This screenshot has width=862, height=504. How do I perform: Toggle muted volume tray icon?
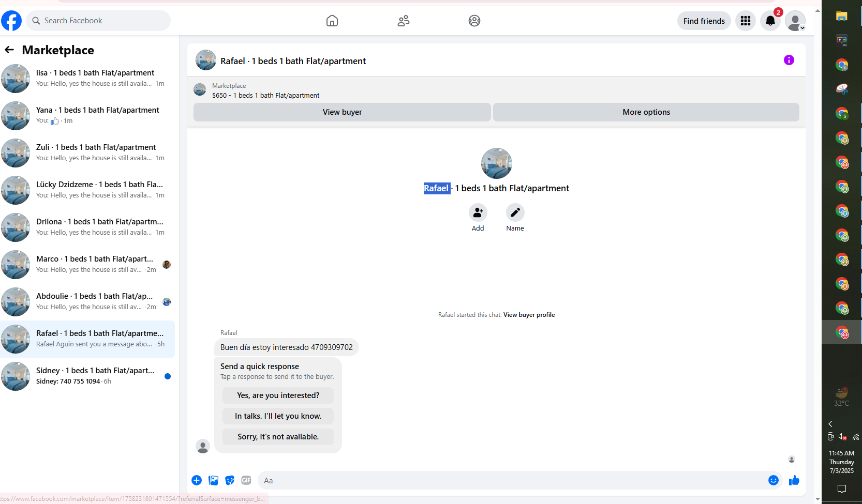pos(843,437)
